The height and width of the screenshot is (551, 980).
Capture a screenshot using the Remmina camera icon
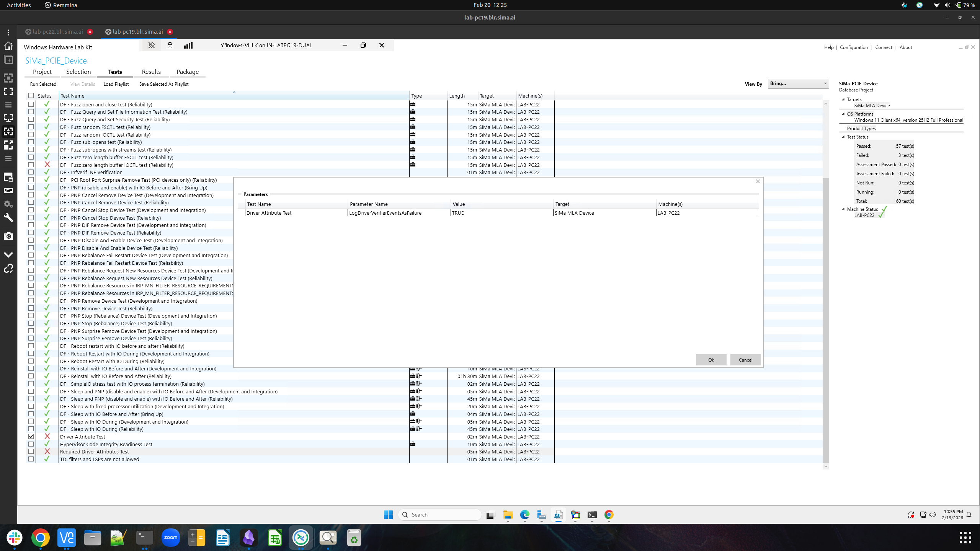[8, 236]
